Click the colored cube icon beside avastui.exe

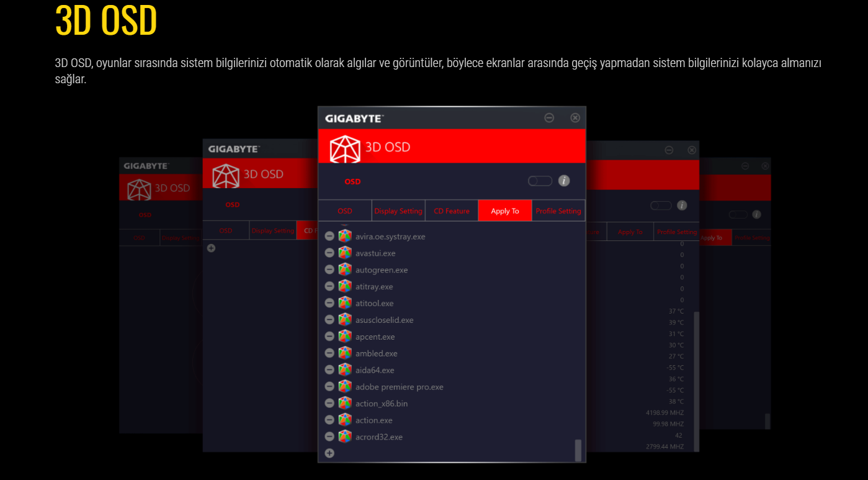345,253
